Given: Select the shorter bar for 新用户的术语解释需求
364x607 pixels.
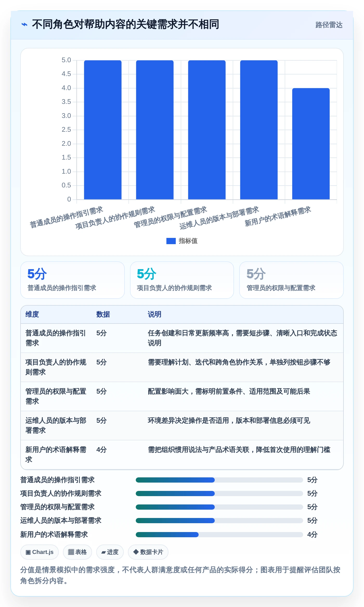Looking at the screenshot, I should [x=311, y=144].
